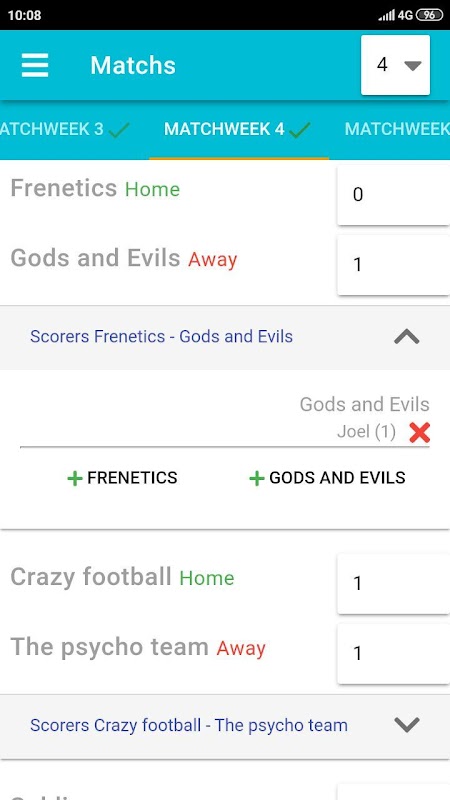This screenshot has height=800, width=450.
Task: Tap the battery indicator in status bar
Action: point(429,15)
